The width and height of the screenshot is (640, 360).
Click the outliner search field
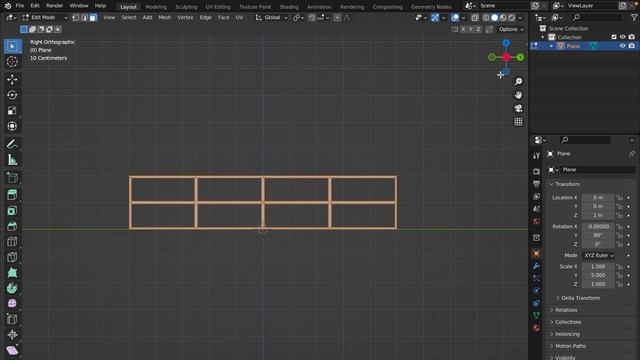pyautogui.click(x=596, y=18)
